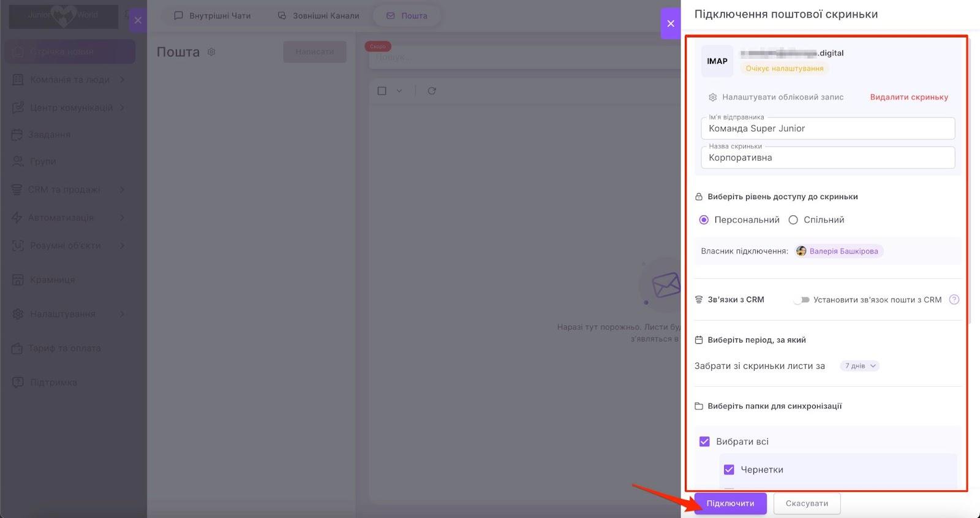Click the Завдання sidebar icon

[17, 134]
